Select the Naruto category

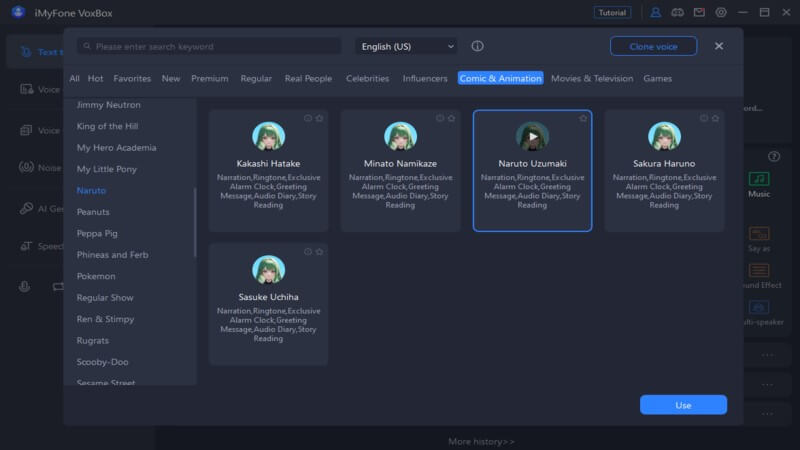(91, 190)
